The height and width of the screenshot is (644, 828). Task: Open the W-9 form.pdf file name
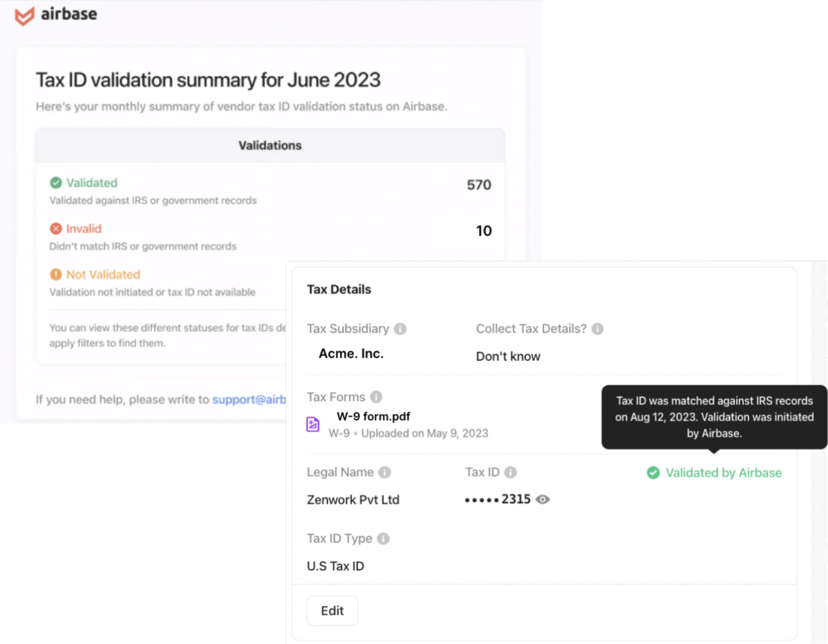373,416
